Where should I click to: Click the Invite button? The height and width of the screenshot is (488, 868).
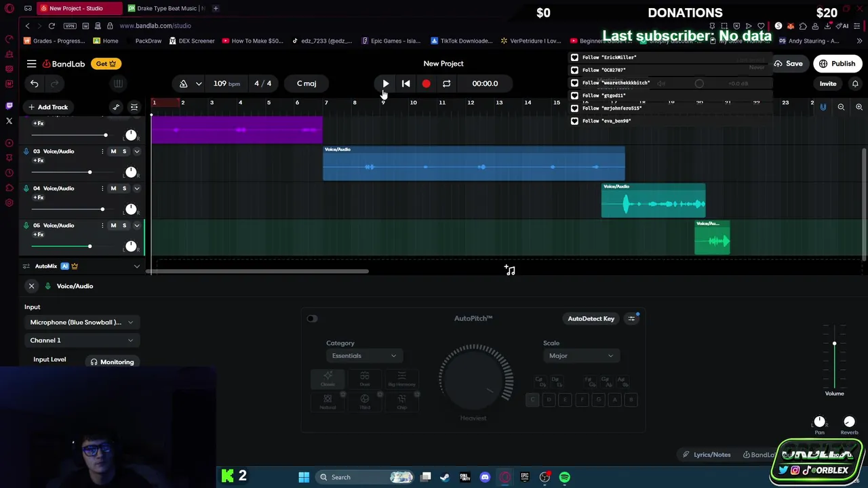click(x=828, y=84)
